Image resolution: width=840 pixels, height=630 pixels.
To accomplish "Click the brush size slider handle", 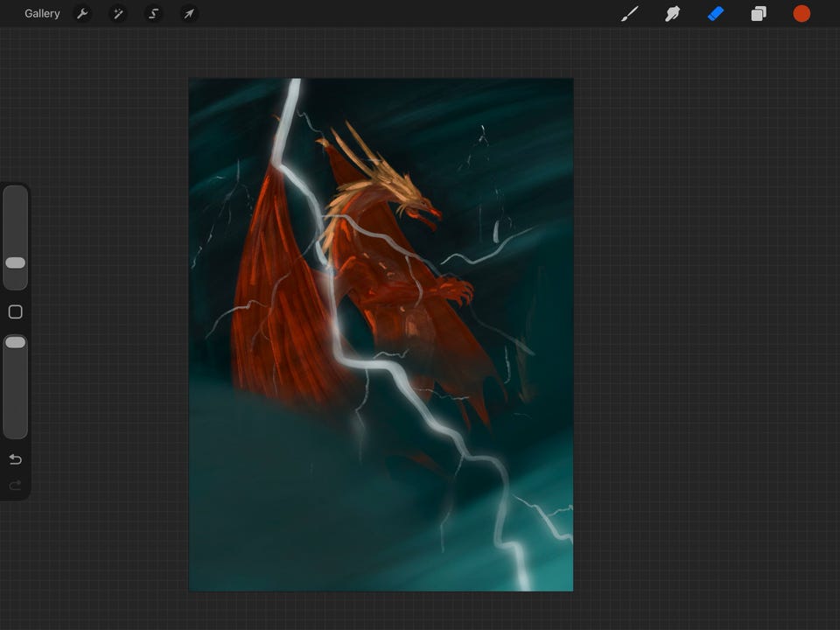I will pyautogui.click(x=15, y=262).
